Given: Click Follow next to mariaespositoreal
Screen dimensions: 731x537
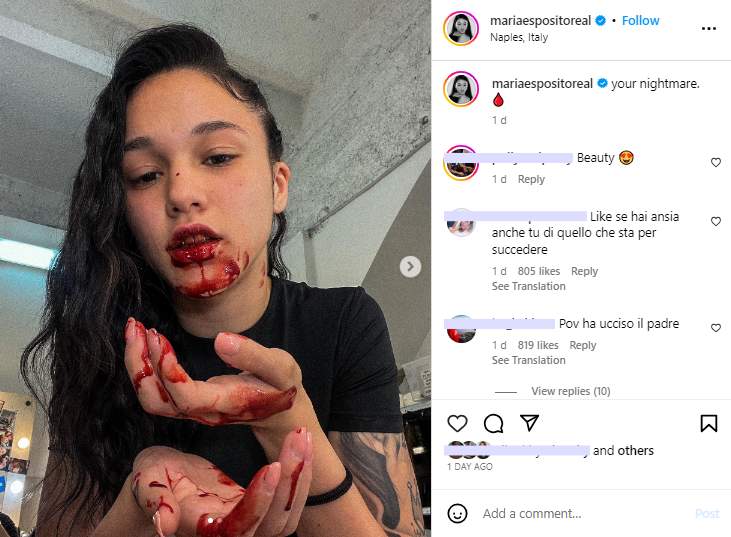Looking at the screenshot, I should pos(641,20).
